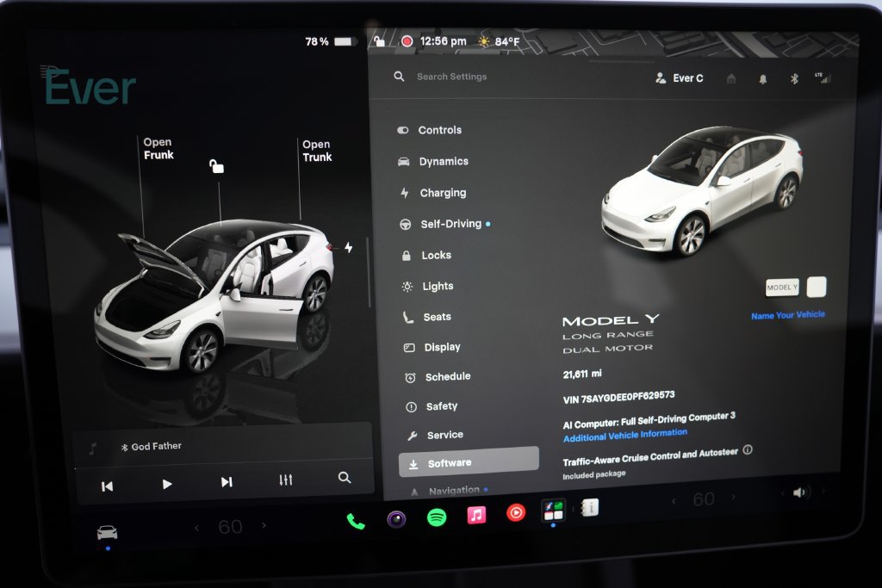The height and width of the screenshot is (588, 882).
Task: Skip to next track
Action: click(227, 482)
